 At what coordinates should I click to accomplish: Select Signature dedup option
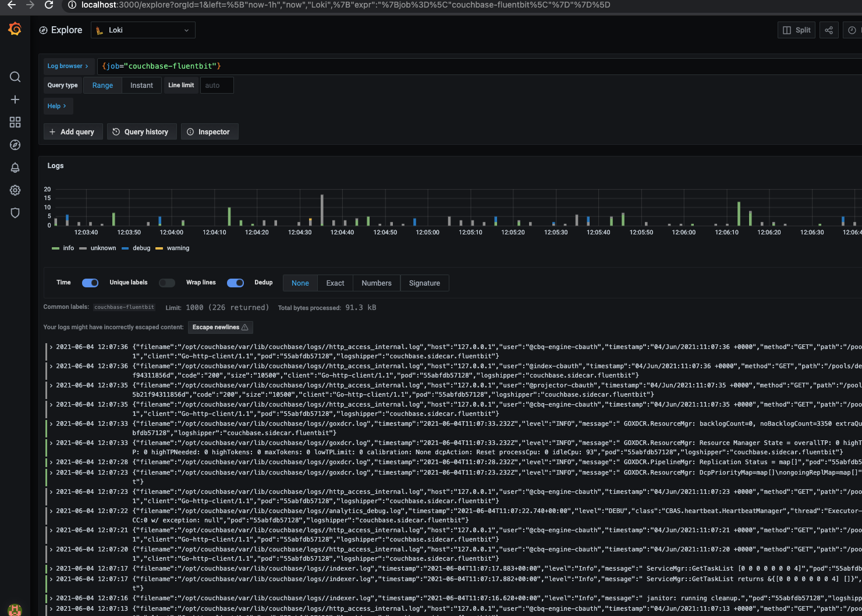[x=424, y=283]
